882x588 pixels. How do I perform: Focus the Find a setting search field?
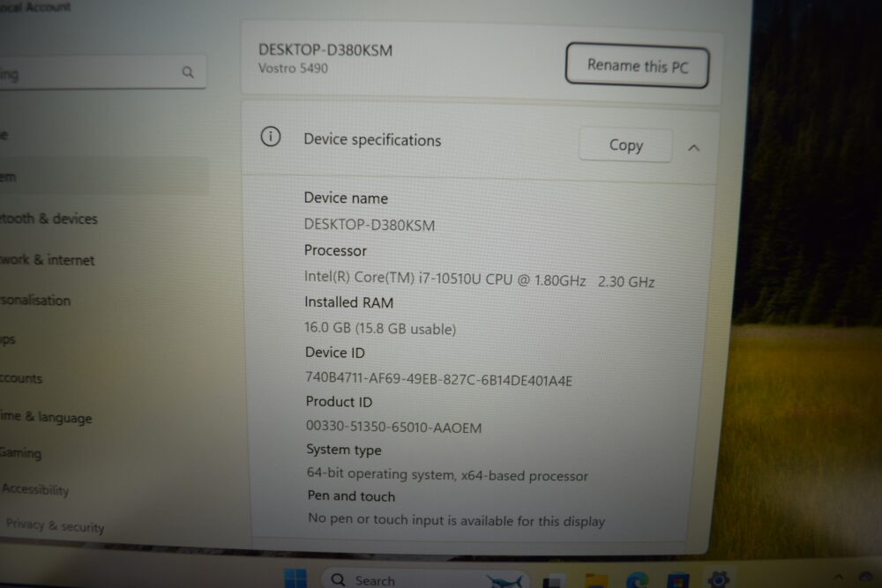[x=101, y=72]
